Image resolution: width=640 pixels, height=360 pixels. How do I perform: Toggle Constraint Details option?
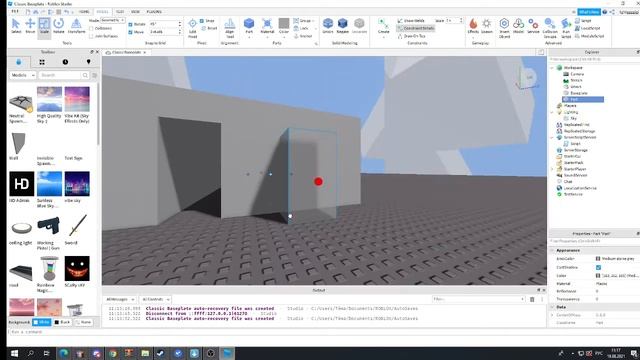click(x=416, y=28)
